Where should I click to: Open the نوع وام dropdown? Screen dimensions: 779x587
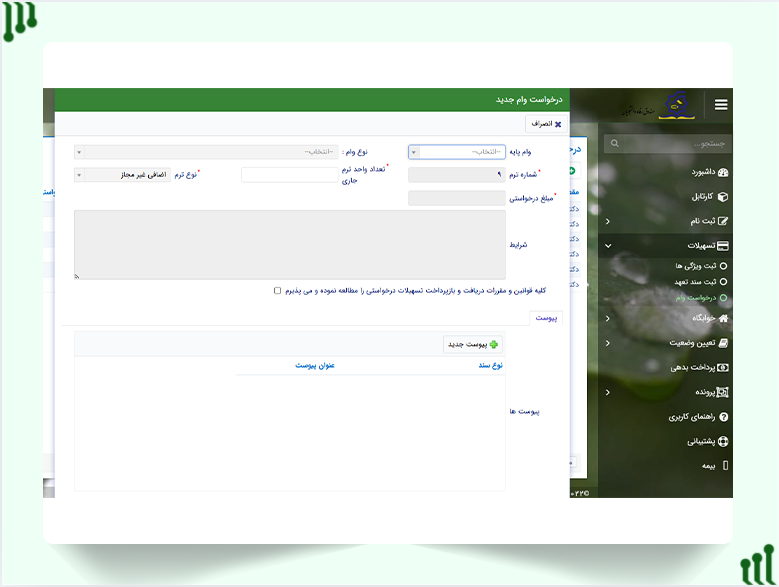pyautogui.click(x=205, y=152)
